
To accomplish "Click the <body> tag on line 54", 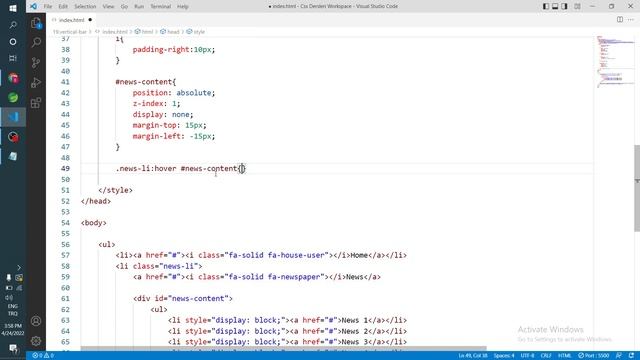I will point(94,223).
